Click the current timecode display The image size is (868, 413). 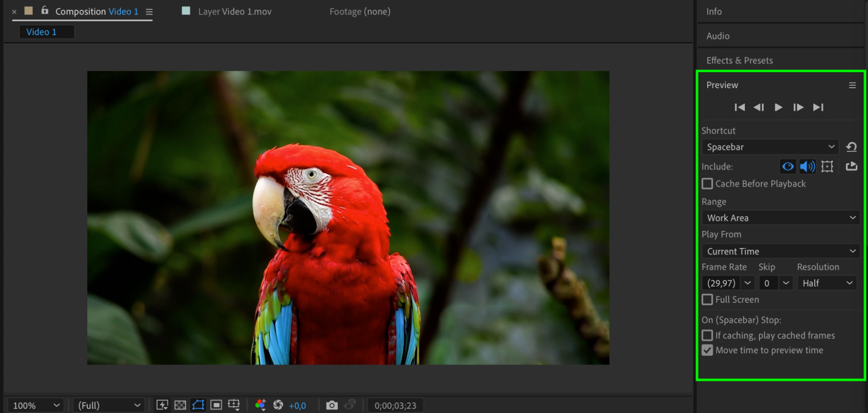(395, 406)
